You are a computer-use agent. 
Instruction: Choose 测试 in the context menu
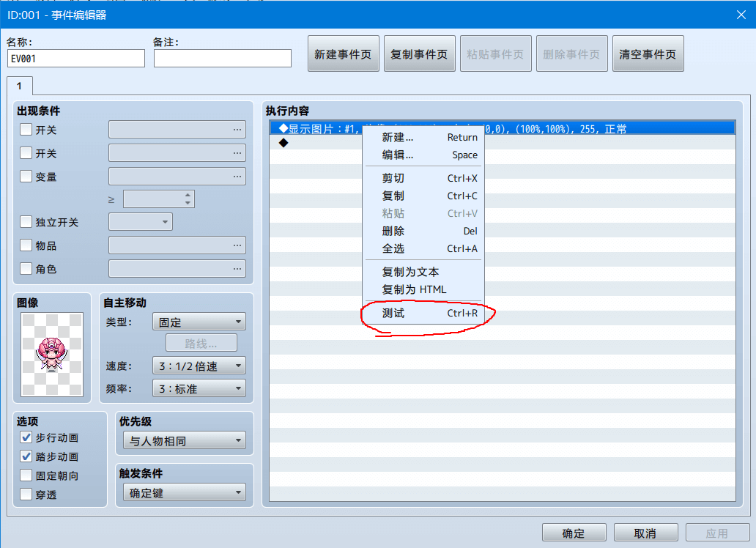tap(423, 313)
